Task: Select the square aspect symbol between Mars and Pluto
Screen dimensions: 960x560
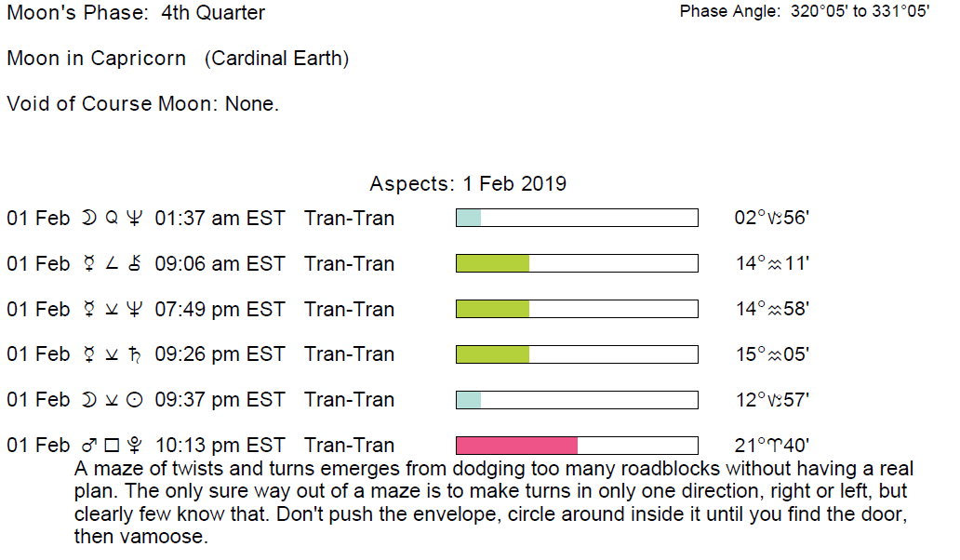Action: tap(113, 446)
